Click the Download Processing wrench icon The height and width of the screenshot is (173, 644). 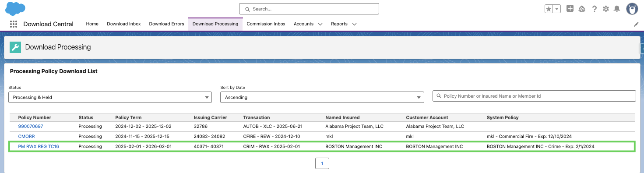click(x=15, y=47)
